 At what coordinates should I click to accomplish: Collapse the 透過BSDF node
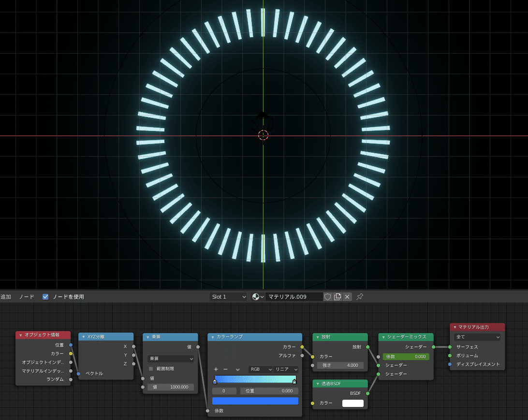tap(318, 384)
